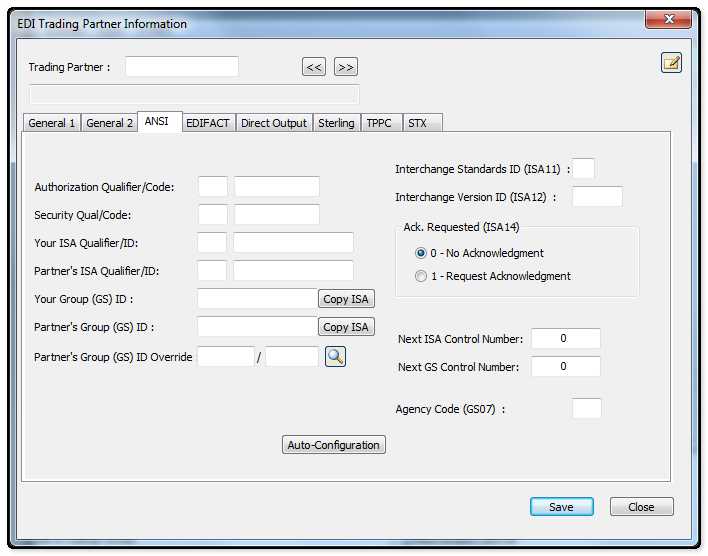This screenshot has height=556, width=708.
Task: Click the magnifier lookup icon
Action: [335, 356]
